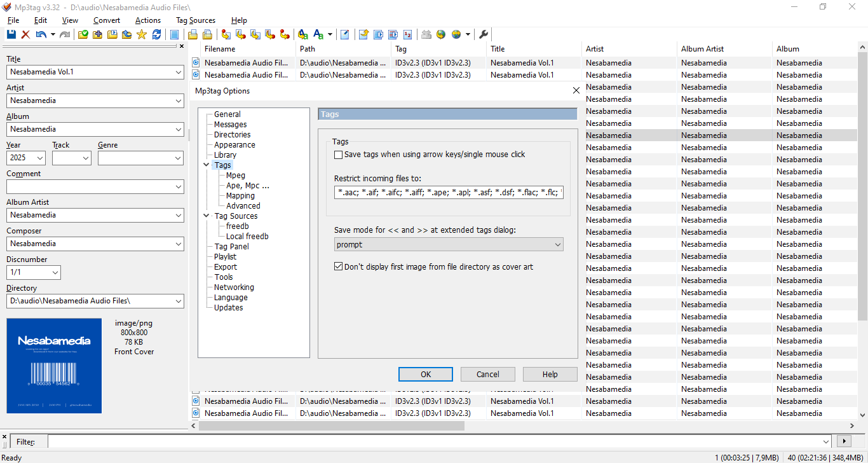Open the Save mode prompt dropdown

tap(449, 245)
